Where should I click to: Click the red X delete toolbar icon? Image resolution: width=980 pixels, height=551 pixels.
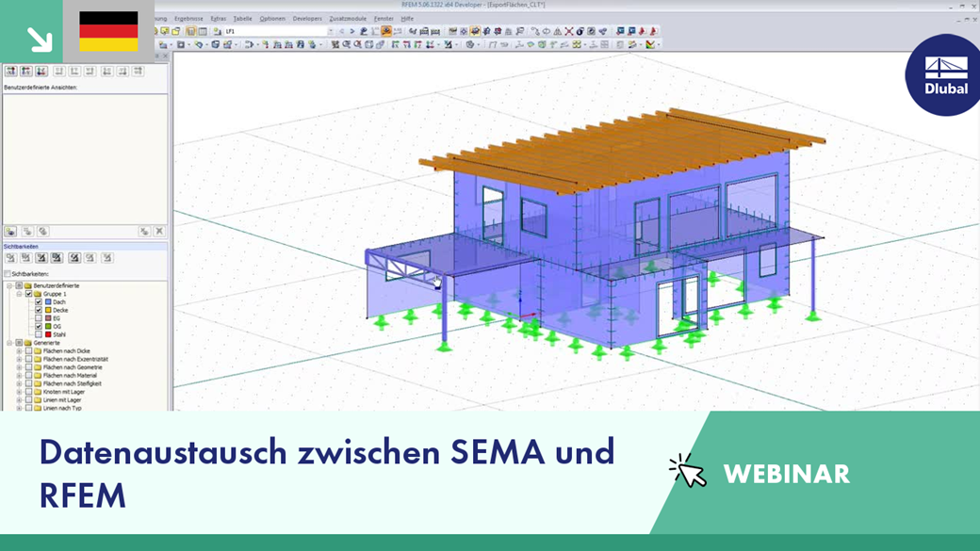click(569, 31)
